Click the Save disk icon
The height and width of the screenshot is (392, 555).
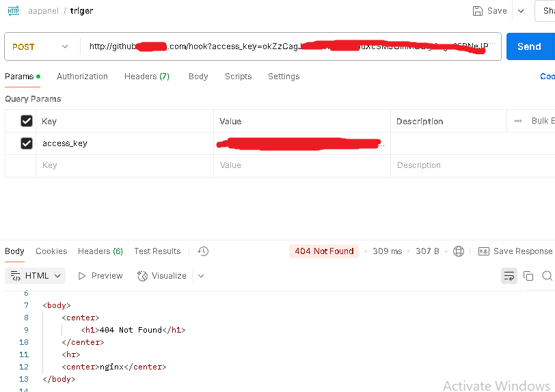point(478,11)
